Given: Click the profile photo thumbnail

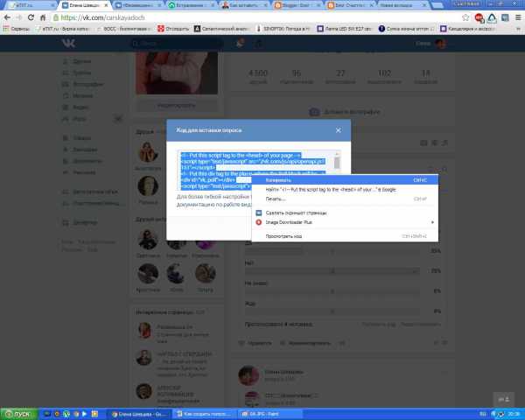Looking at the screenshot, I should 177,73.
